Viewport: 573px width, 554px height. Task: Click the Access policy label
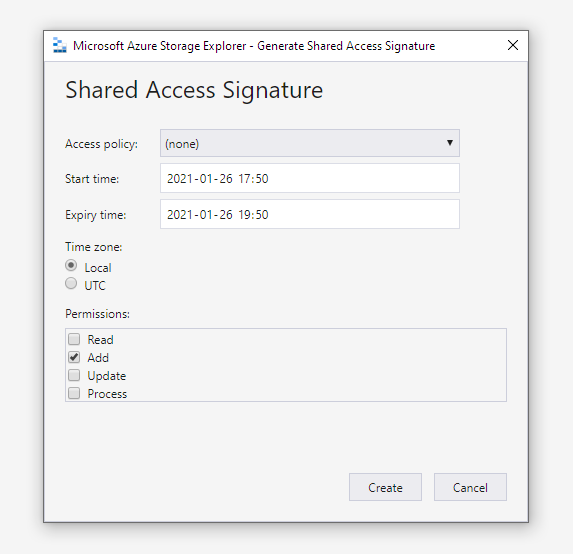pyautogui.click(x=102, y=144)
